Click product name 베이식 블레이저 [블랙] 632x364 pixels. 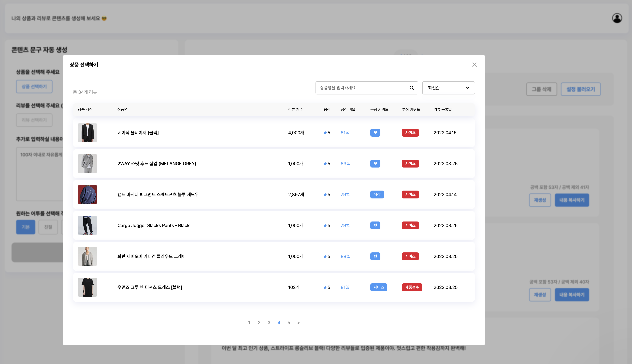[138, 132]
